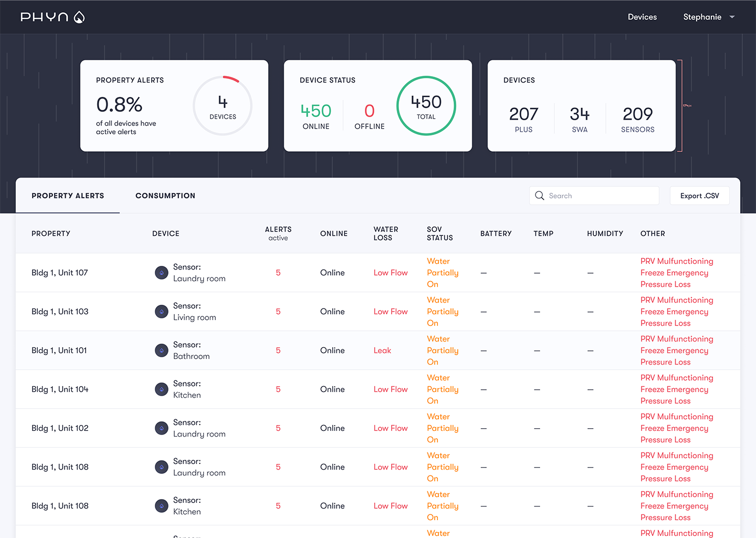Image resolution: width=756 pixels, height=538 pixels.
Task: Open the Stephanie user dropdown menu
Action: coord(708,17)
